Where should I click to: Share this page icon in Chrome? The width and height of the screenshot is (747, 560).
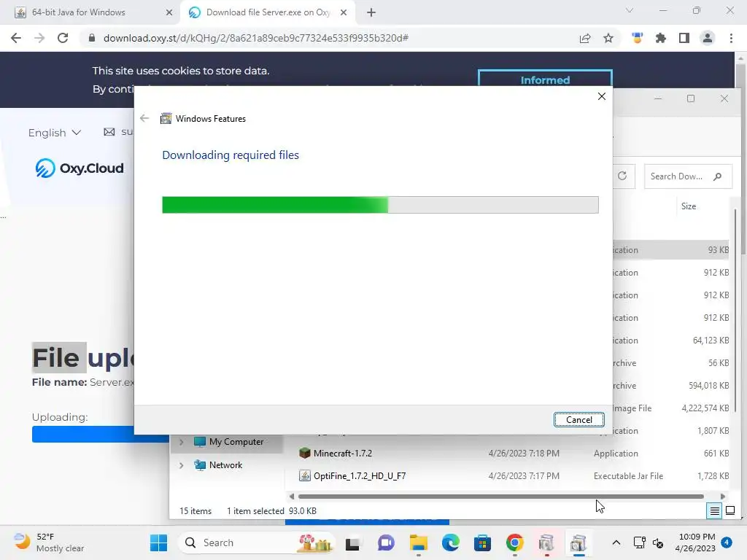585,39
